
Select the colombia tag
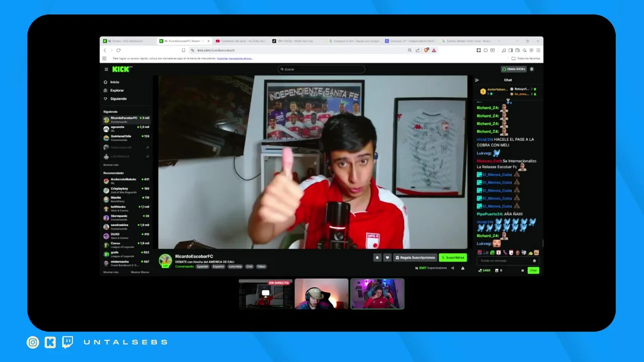[x=235, y=266]
